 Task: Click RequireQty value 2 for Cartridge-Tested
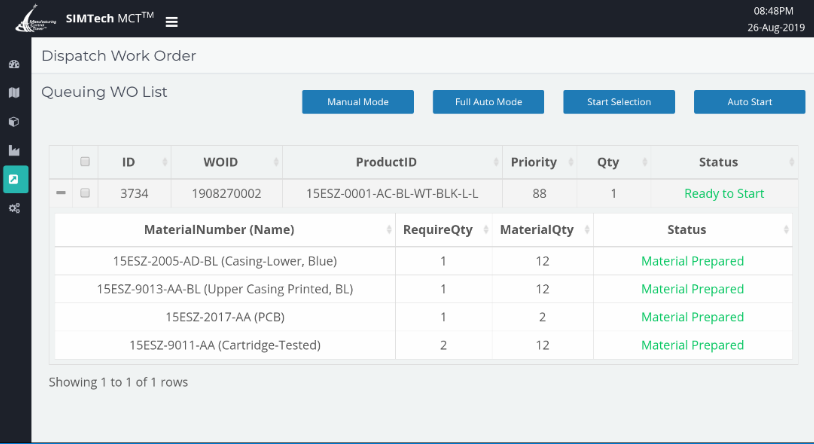point(443,345)
